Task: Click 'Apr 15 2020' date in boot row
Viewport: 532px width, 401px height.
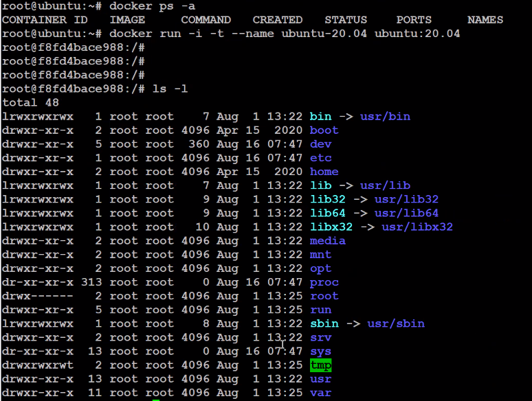Action: click(x=260, y=130)
